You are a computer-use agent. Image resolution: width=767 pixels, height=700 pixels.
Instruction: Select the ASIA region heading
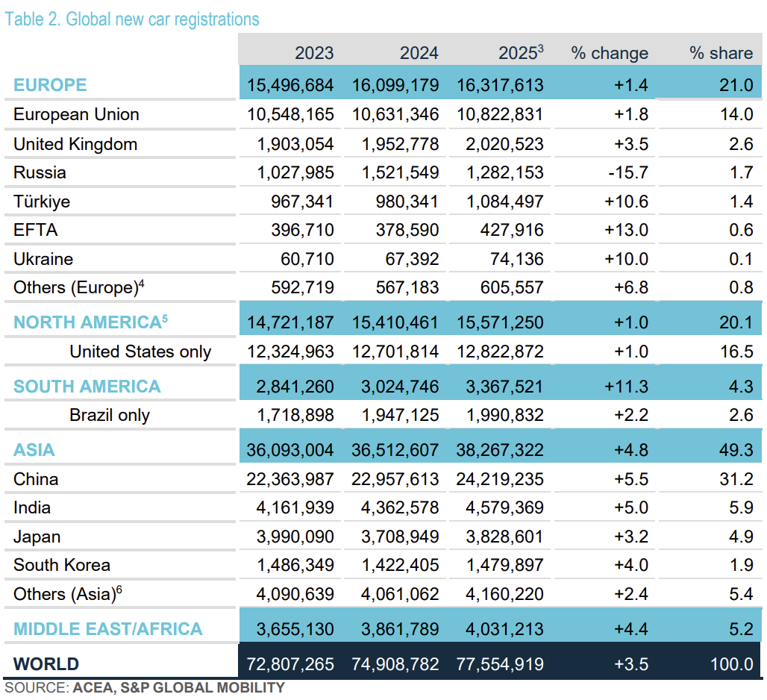click(x=34, y=450)
